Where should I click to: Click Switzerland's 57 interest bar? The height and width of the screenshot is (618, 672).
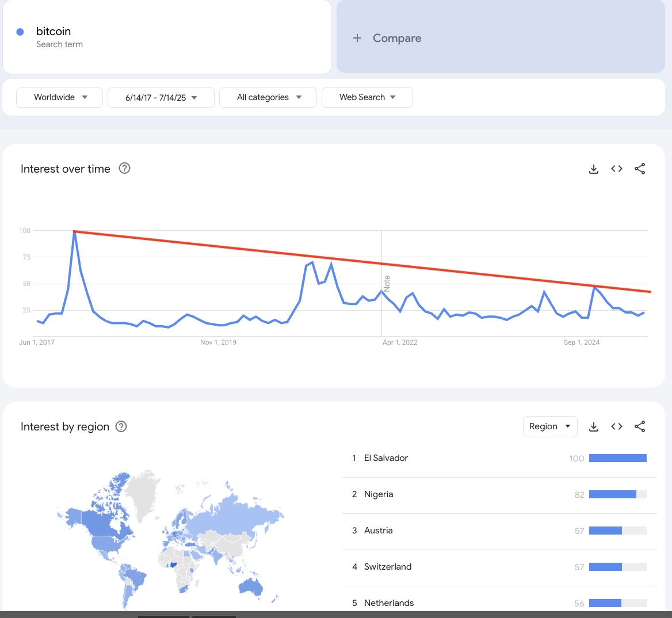(x=618, y=567)
